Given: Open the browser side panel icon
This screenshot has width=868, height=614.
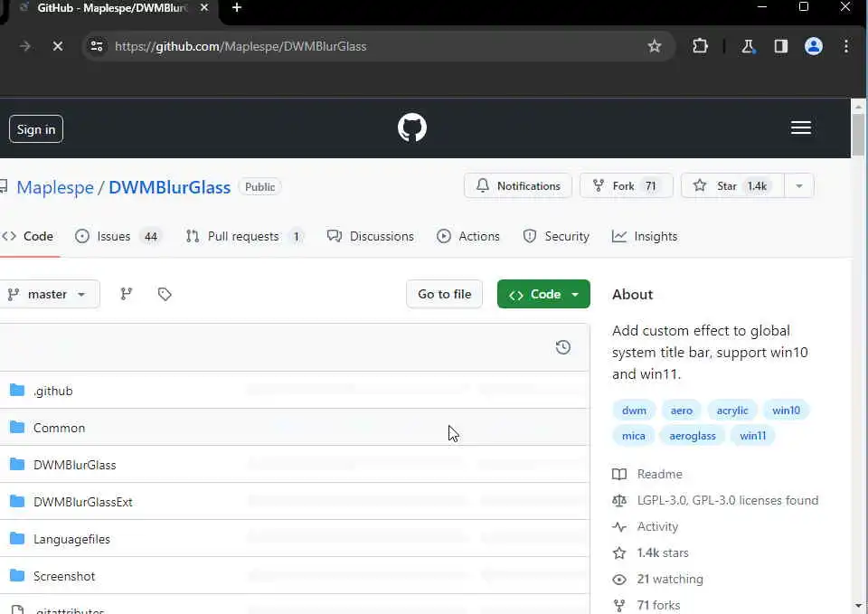Looking at the screenshot, I should 780,46.
